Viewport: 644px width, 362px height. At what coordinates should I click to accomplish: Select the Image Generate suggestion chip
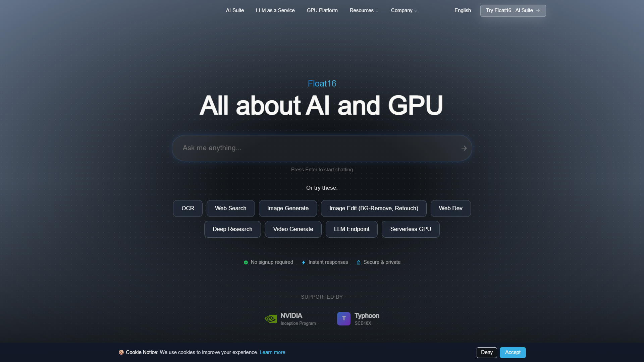click(x=288, y=208)
